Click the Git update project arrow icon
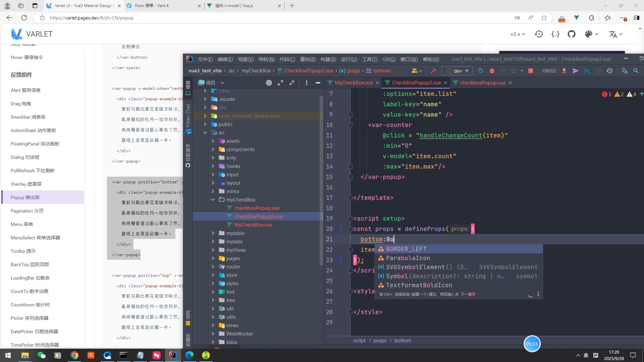Image resolution: width=644 pixels, height=362 pixels. click(x=564, y=71)
